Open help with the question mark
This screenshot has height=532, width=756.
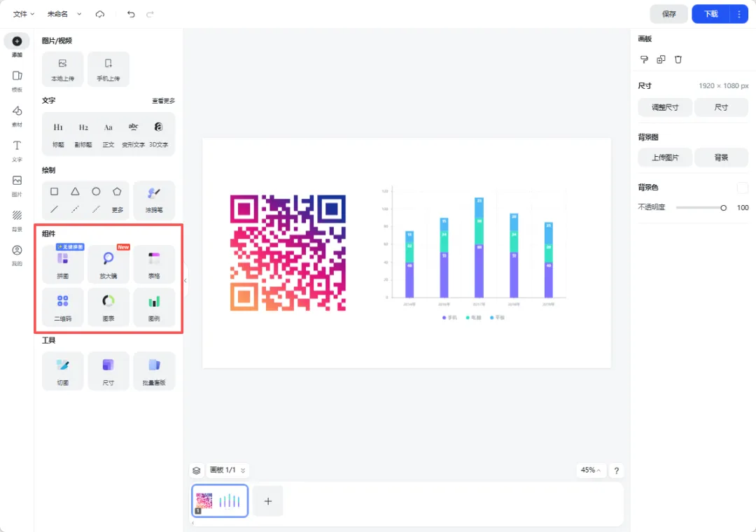pos(616,470)
